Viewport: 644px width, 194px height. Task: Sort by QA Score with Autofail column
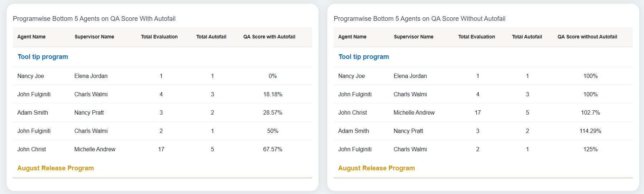click(269, 37)
